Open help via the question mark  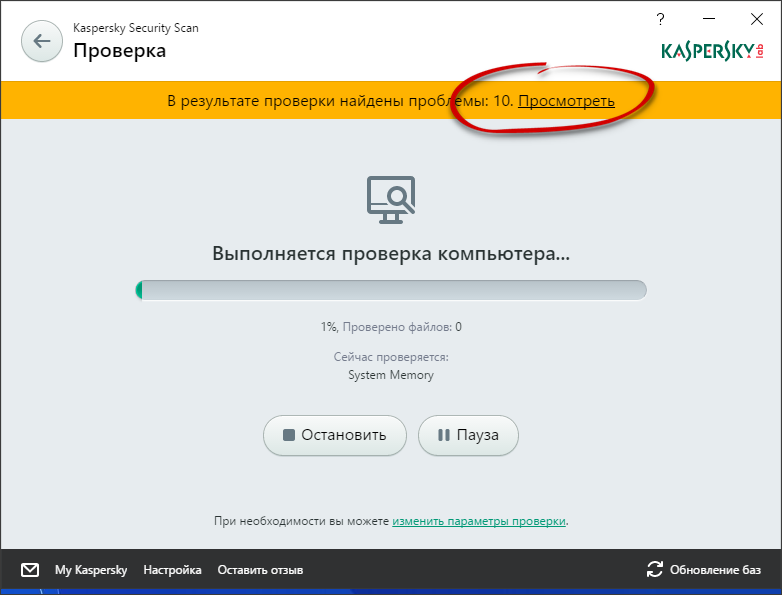(x=660, y=19)
